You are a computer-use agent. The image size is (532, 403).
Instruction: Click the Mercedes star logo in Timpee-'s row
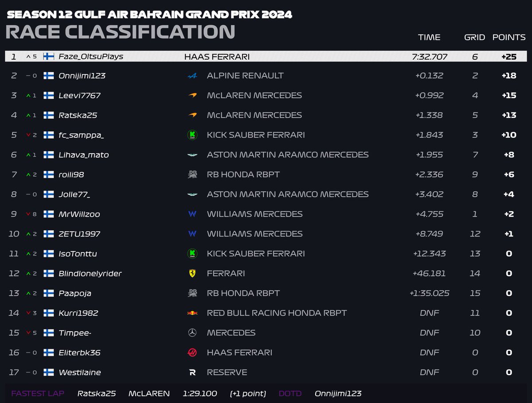[x=192, y=333]
